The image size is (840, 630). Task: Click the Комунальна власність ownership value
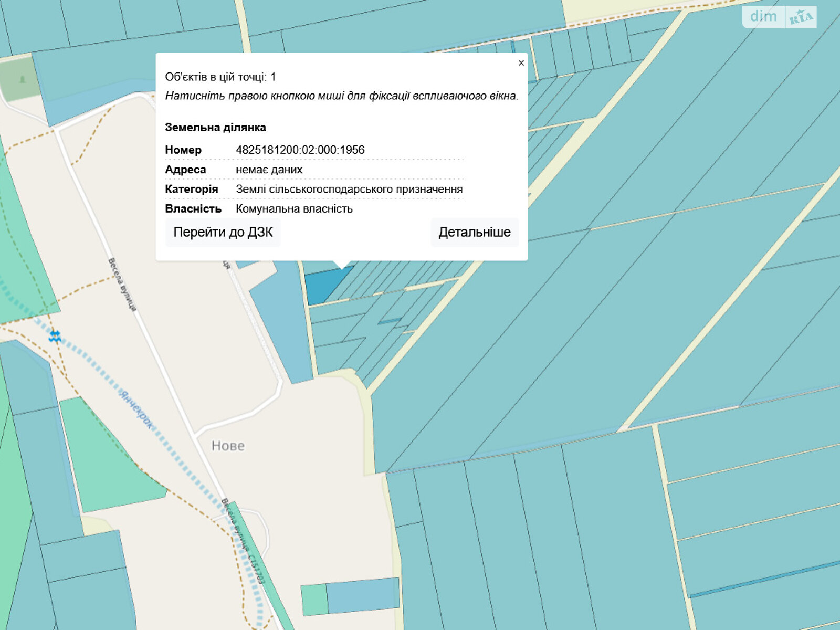(x=294, y=209)
